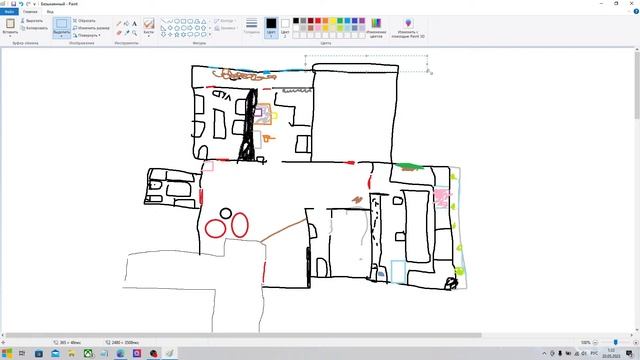The width and height of the screenshot is (640, 360).
Task: Open the notification center icon
Action: point(629,353)
